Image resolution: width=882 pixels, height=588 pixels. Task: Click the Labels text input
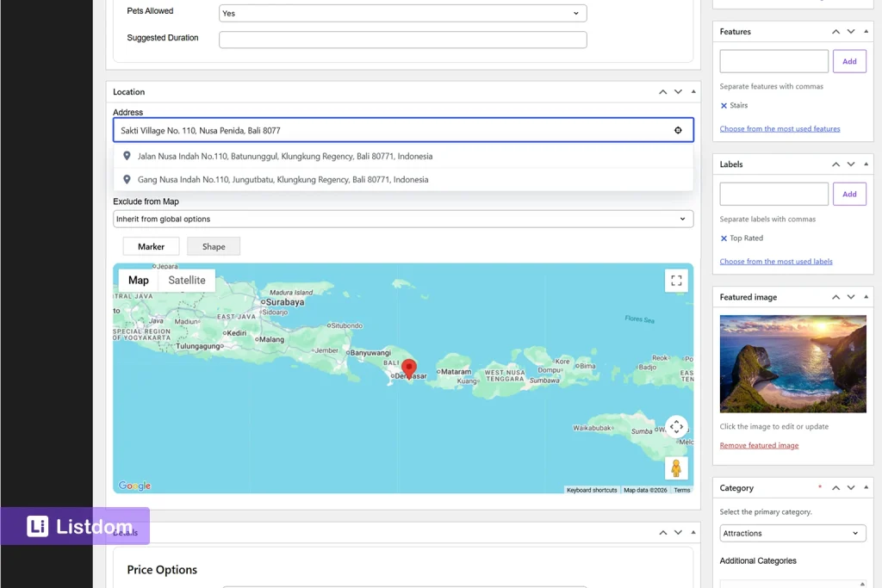click(x=774, y=194)
